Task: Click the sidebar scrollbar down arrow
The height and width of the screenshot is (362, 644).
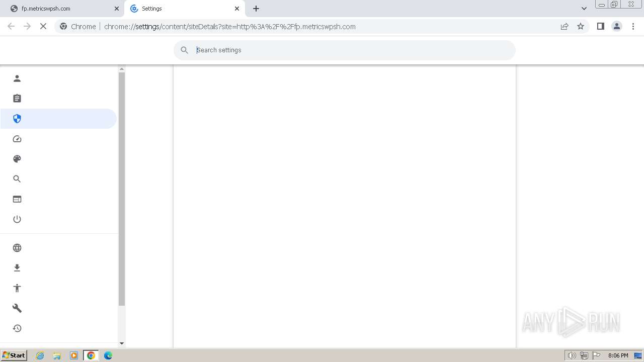Action: tap(121, 343)
